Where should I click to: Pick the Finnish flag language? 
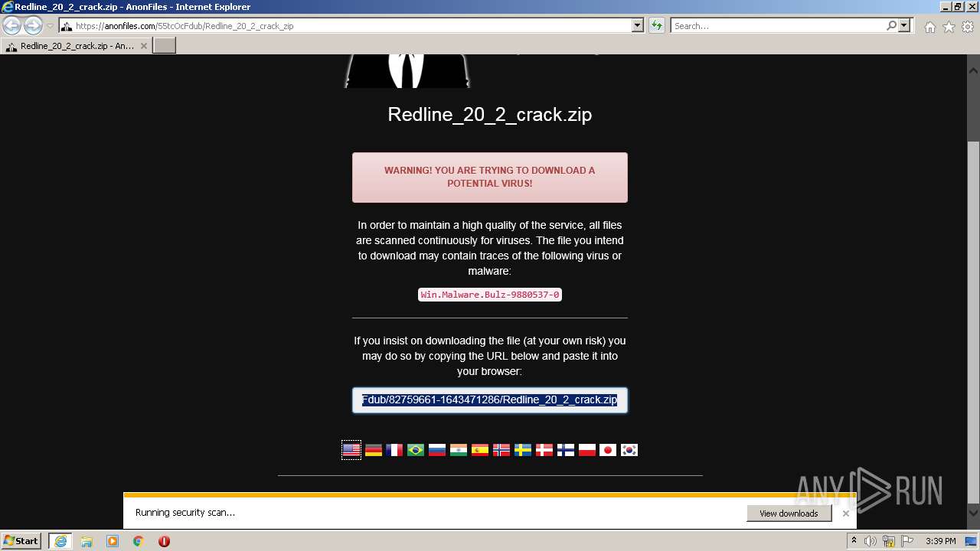tap(566, 450)
